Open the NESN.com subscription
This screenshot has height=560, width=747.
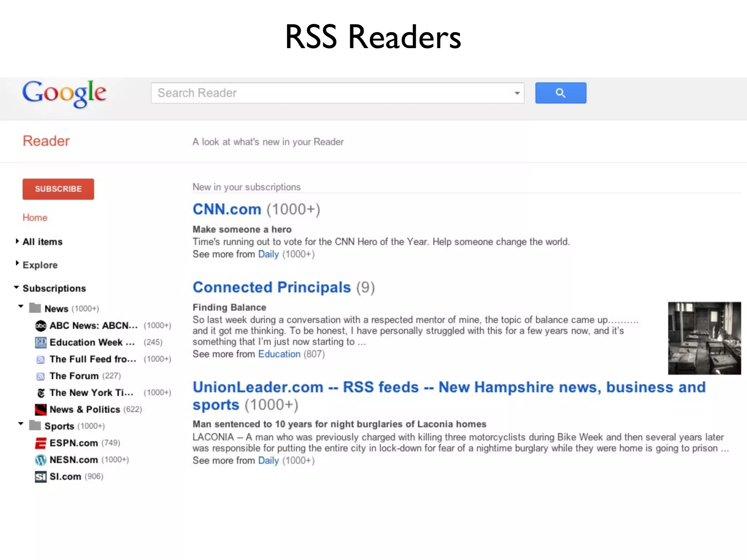click(74, 460)
